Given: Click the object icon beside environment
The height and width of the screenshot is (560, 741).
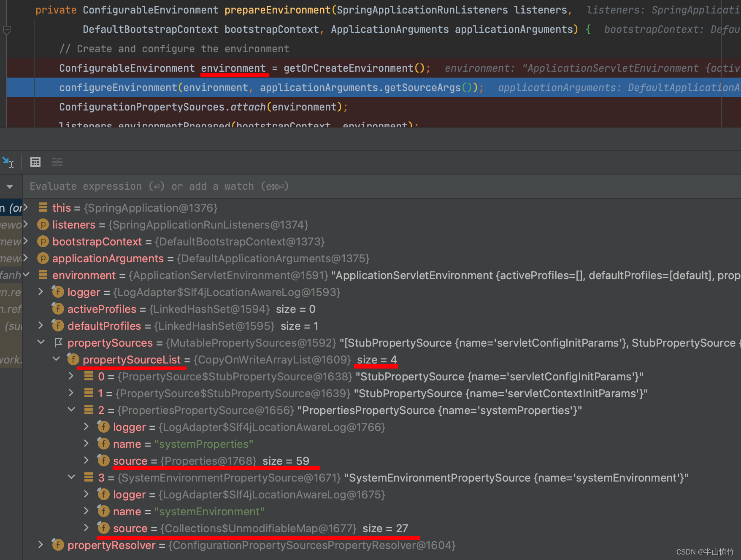Looking at the screenshot, I should point(43,275).
